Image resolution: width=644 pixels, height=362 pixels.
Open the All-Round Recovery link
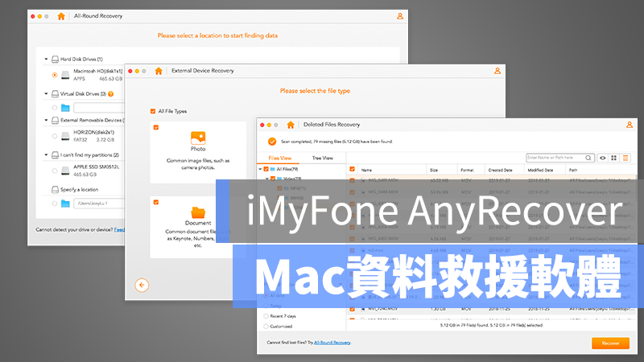point(332,343)
